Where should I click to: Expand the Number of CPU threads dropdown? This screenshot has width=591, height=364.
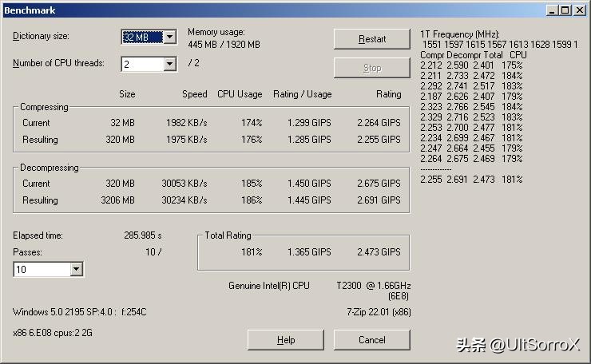pyautogui.click(x=169, y=64)
